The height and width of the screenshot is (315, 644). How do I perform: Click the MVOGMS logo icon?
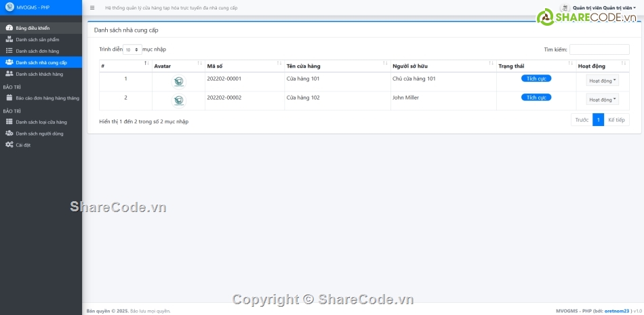coord(9,7)
